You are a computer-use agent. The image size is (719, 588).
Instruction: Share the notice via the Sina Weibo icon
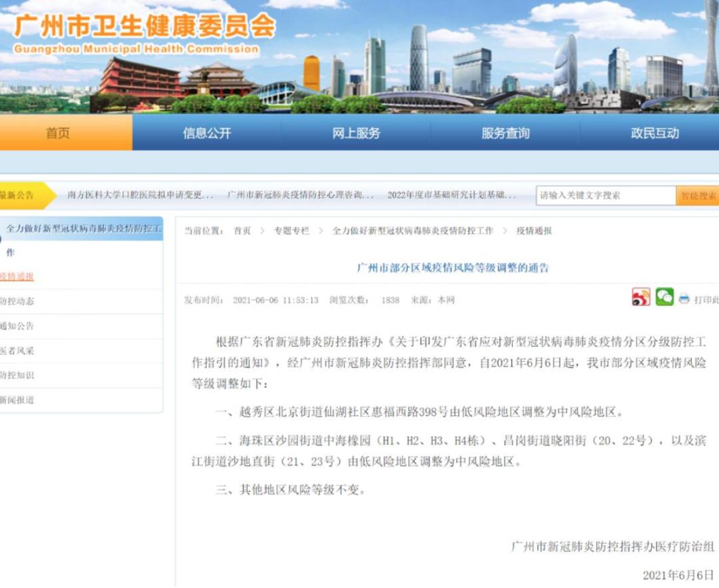point(640,297)
